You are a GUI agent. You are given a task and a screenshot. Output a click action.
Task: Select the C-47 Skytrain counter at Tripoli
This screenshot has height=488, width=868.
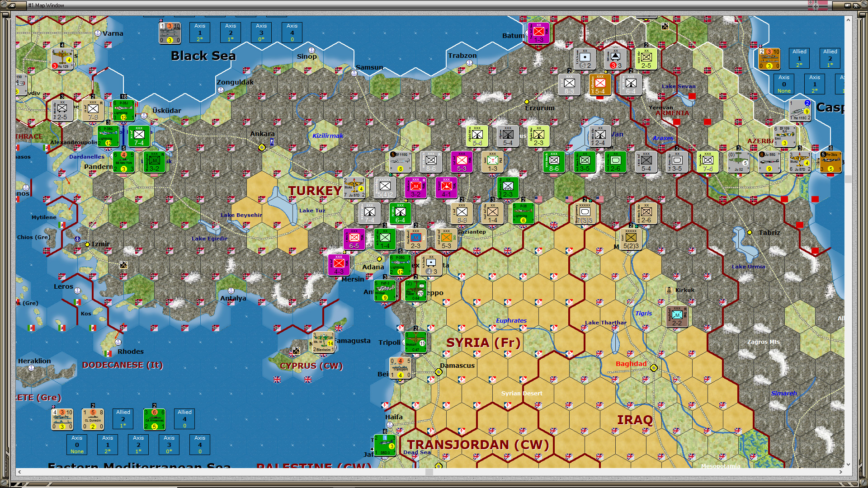(415, 342)
